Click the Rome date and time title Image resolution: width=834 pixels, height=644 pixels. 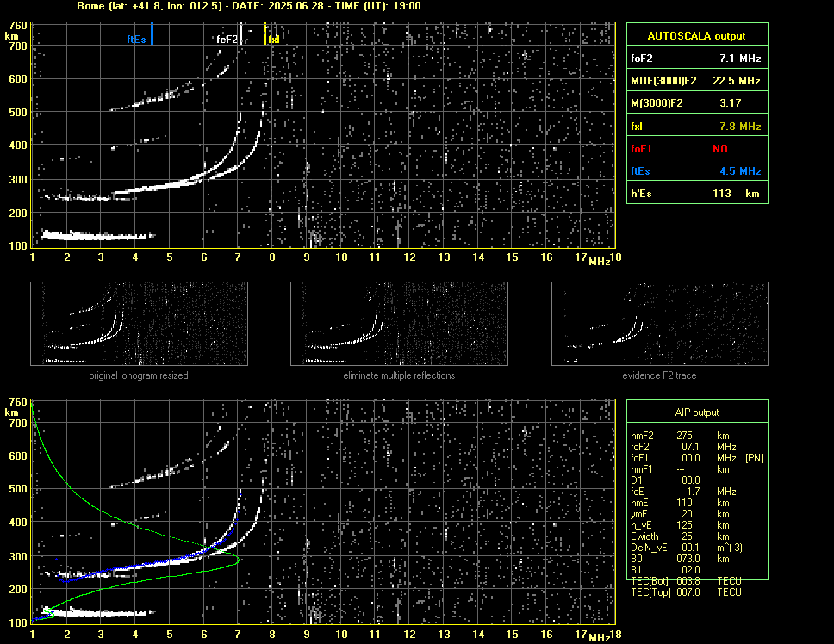tap(249, 6)
